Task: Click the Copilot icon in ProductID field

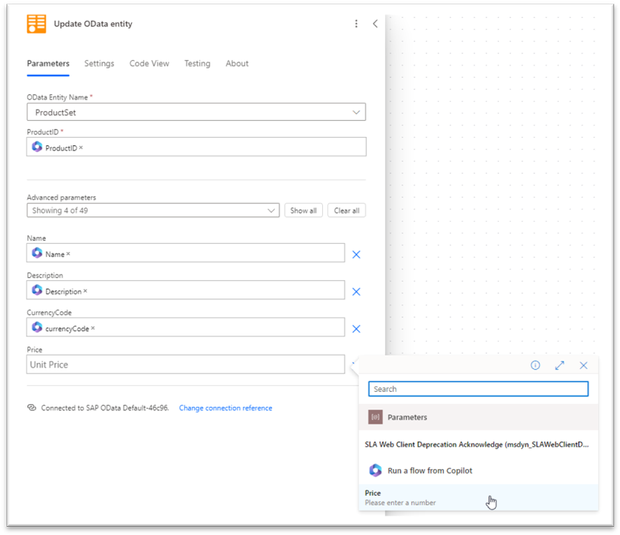Action: [x=37, y=147]
